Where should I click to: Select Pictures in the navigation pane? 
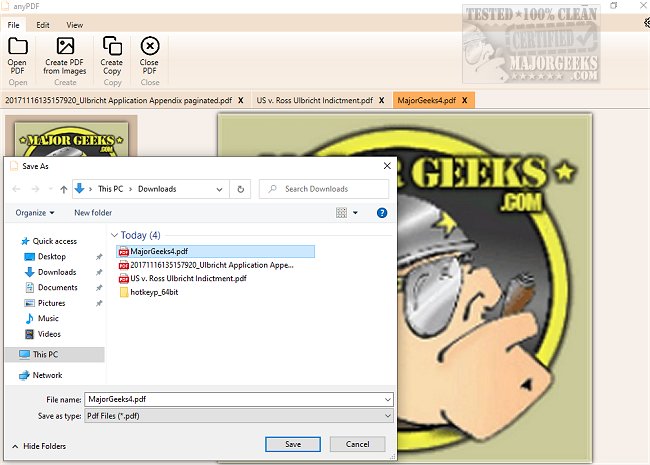(x=45, y=303)
